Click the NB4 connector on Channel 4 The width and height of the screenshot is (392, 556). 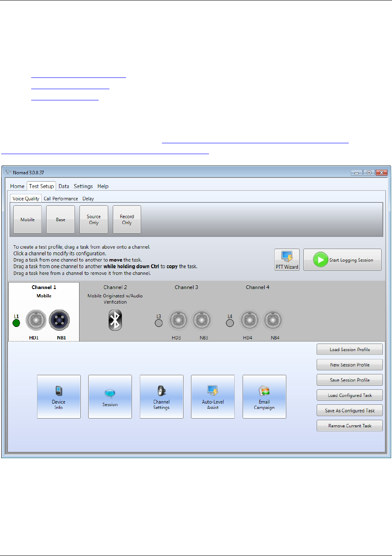(273, 320)
